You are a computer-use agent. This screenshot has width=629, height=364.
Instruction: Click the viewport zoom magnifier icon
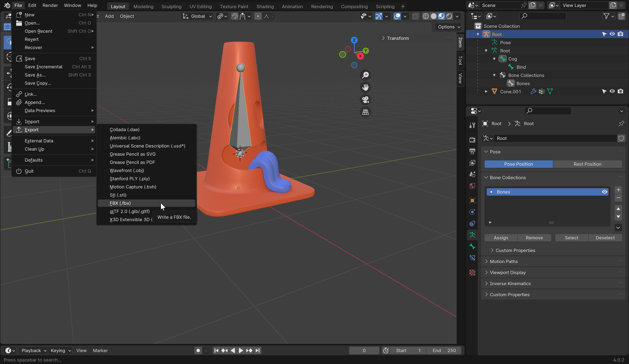click(x=365, y=75)
